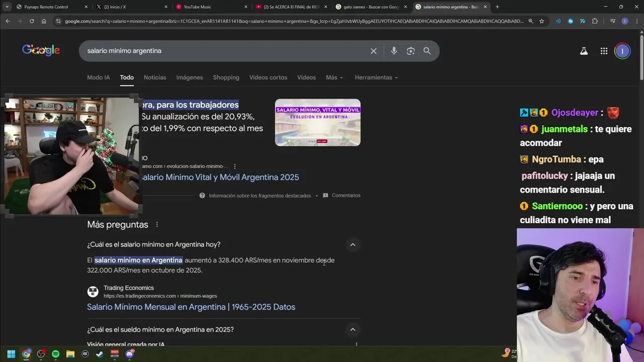644x362 pixels.
Task: Open Salario Mínimo Vital y Móvil Argentina 2025 link
Action: [x=220, y=177]
